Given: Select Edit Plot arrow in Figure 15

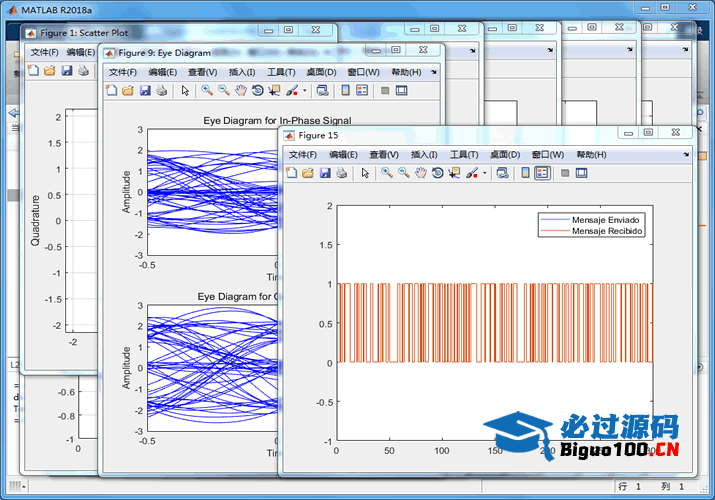Looking at the screenshot, I should click(365, 173).
